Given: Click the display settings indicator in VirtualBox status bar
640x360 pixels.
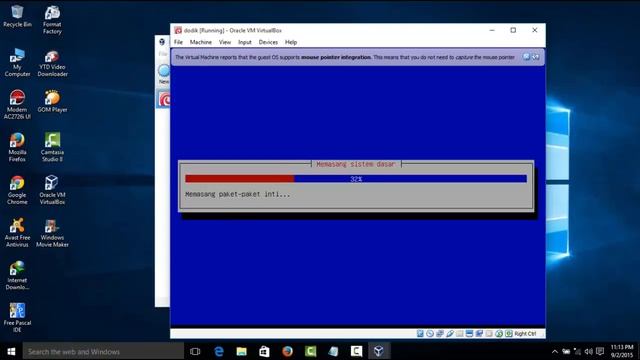Looking at the screenshot, I should 469,333.
